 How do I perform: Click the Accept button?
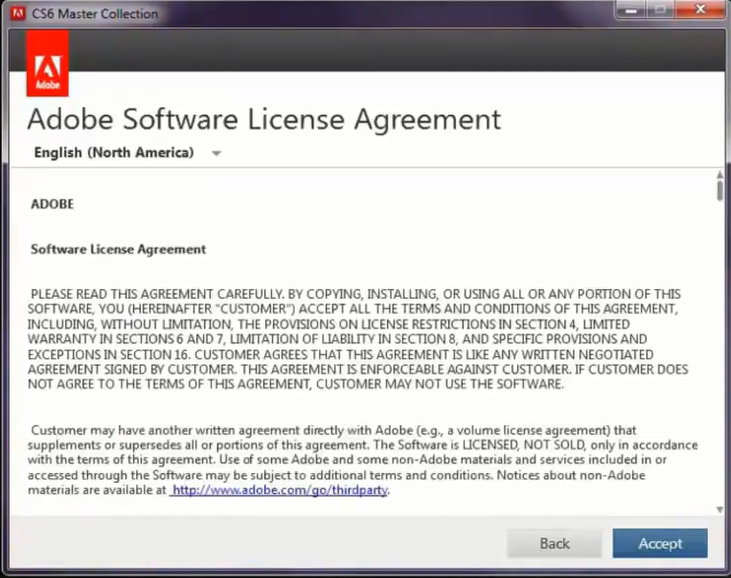(660, 543)
